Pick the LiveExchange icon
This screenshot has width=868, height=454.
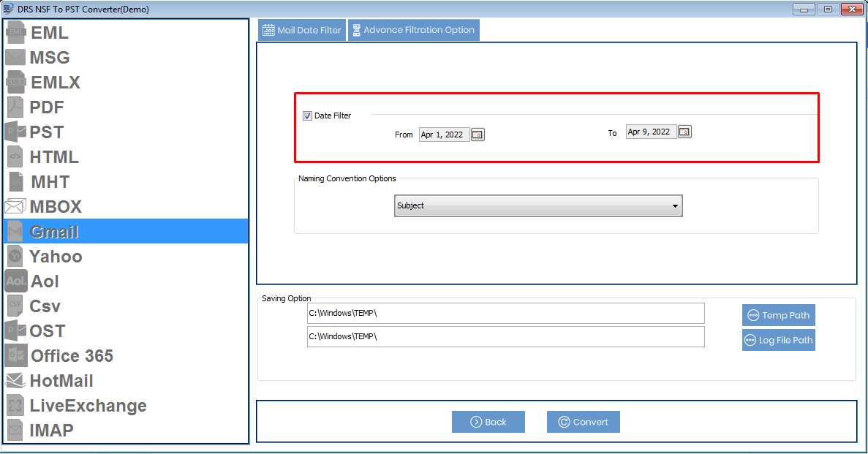(x=15, y=406)
